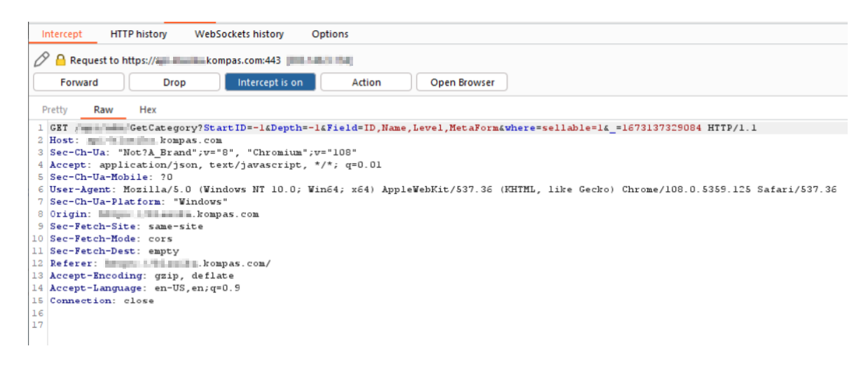The image size is (868, 372).
Task: Click the 1673137329084 parameter value
Action: click(x=662, y=128)
